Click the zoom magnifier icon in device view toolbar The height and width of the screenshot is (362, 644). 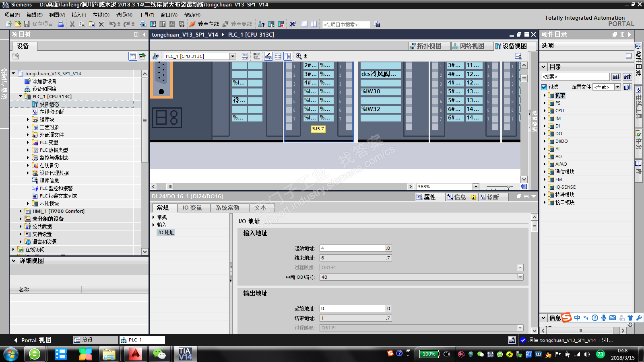point(299,56)
